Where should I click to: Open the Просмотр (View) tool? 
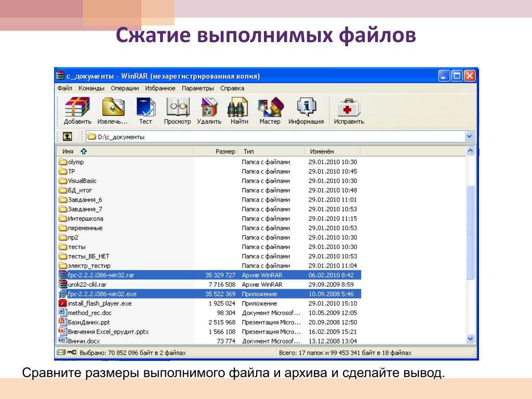178,111
